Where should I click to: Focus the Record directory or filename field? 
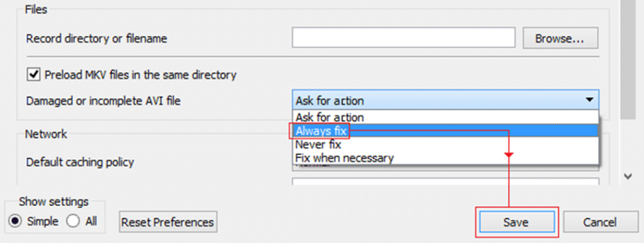point(404,38)
